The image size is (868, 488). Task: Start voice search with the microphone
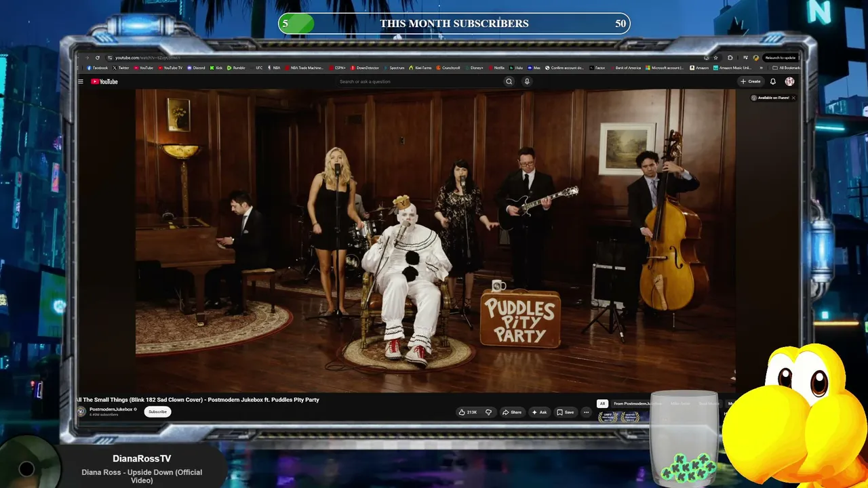(x=527, y=81)
